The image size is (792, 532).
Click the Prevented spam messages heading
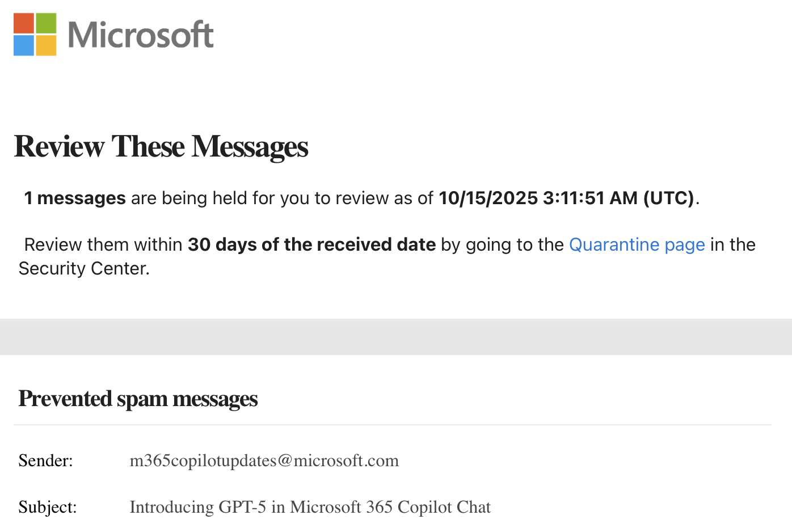click(x=138, y=399)
